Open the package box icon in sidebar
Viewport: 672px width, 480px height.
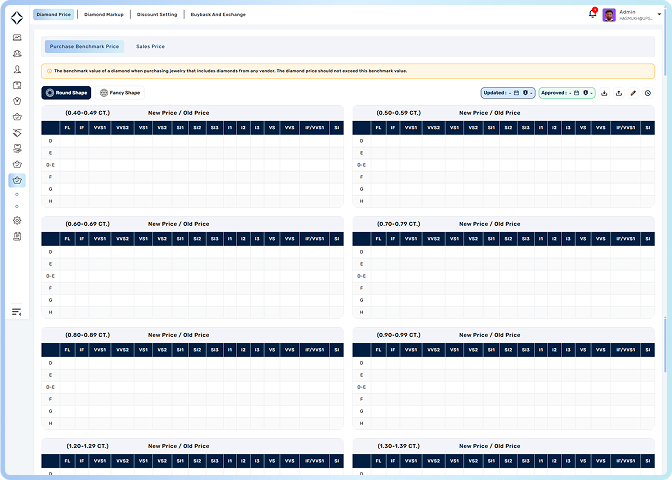17,85
